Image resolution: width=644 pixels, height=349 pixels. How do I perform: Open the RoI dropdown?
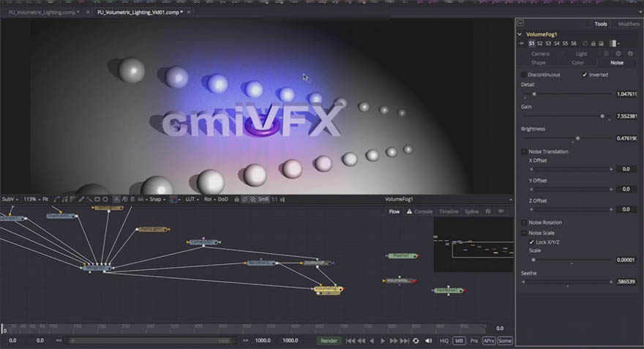209,199
